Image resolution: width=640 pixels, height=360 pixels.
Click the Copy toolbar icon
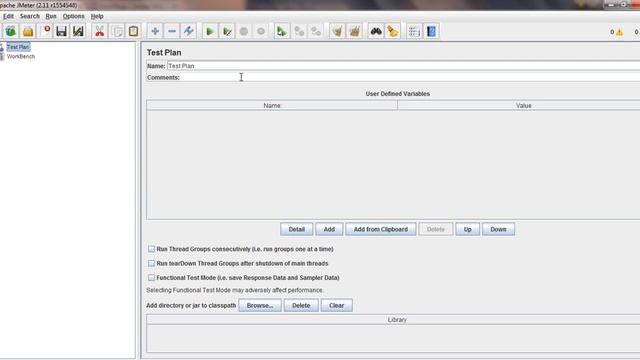[117, 31]
